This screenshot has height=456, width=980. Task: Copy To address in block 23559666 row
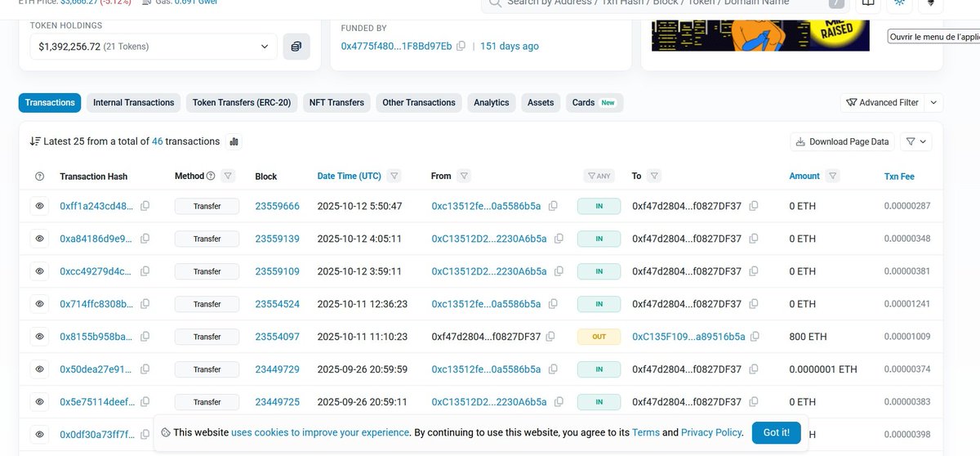point(754,206)
